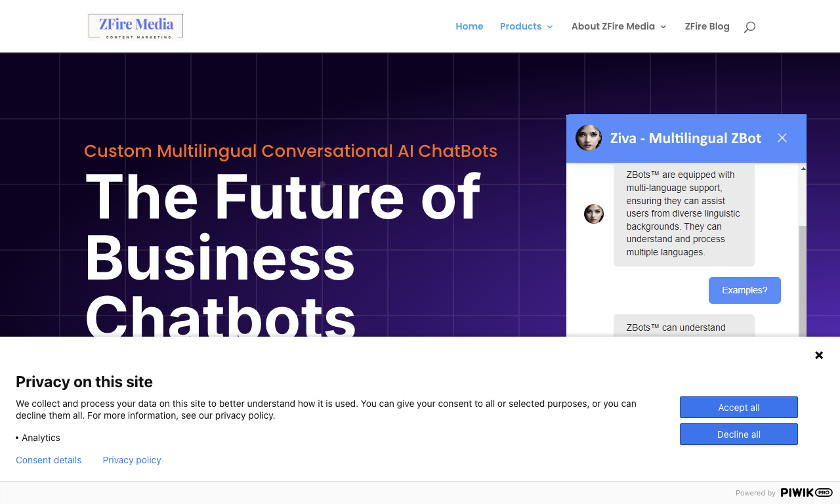Click the "Examples?" chat reply bubble
The image size is (840, 504).
click(x=745, y=290)
